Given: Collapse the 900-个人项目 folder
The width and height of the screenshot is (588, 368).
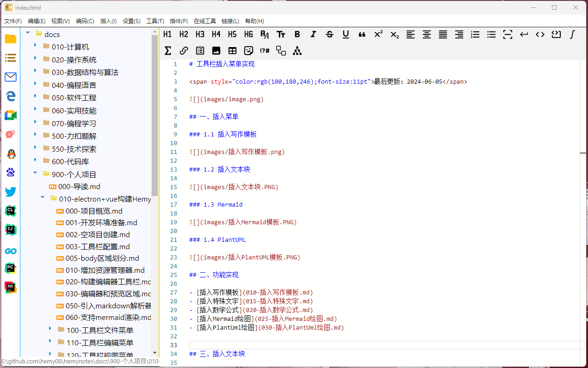Looking at the screenshot, I should click(35, 173).
